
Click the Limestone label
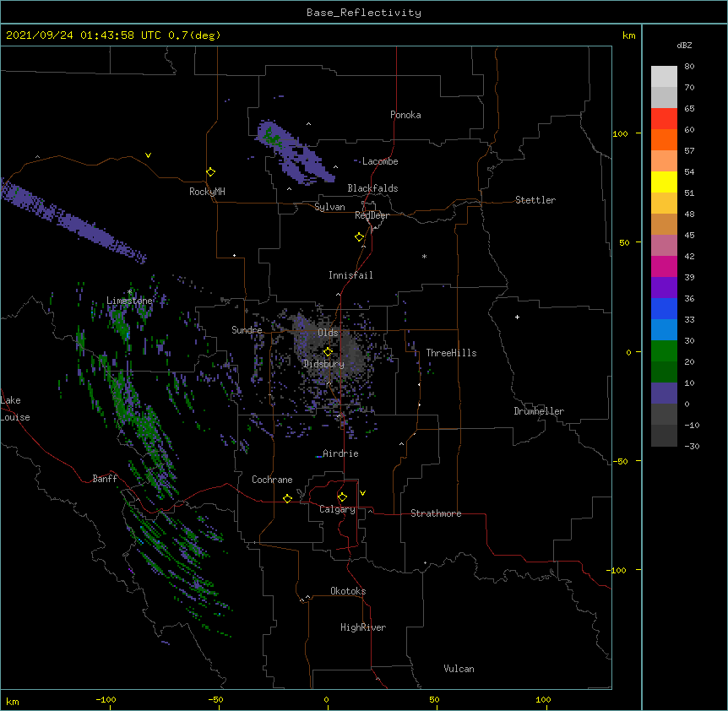(x=129, y=301)
